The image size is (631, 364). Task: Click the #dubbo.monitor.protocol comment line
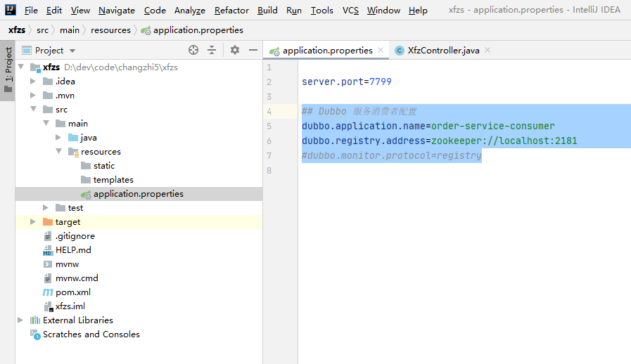pyautogui.click(x=392, y=155)
